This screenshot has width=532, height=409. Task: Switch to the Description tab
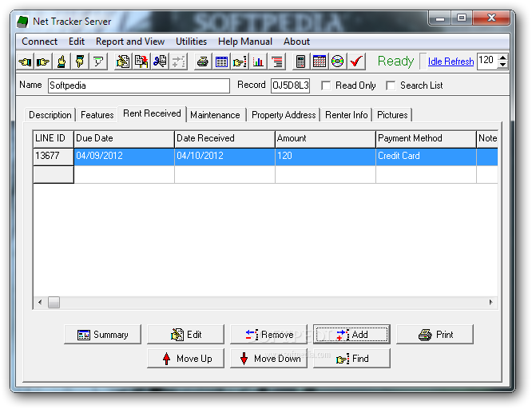tap(50, 115)
